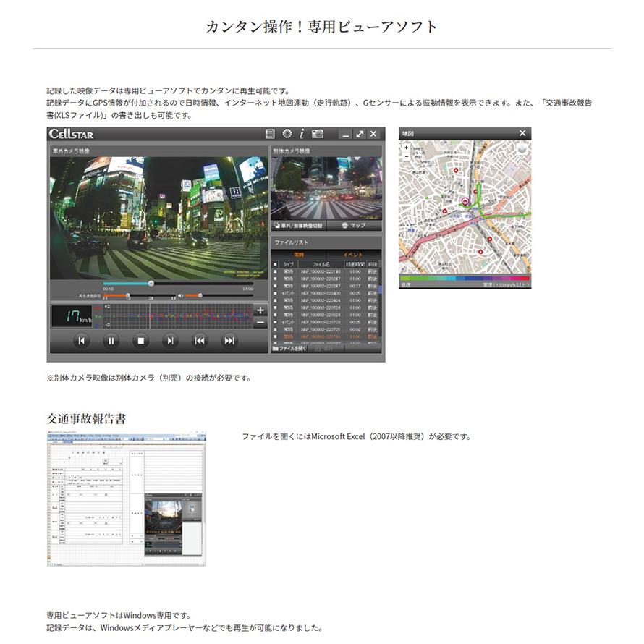This screenshot has width=644, height=644.
Task: Pause the video playback
Action: (x=111, y=341)
